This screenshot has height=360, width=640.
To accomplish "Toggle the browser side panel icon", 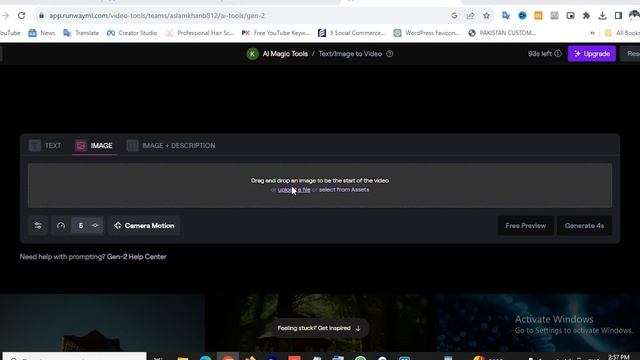I will click(618, 16).
